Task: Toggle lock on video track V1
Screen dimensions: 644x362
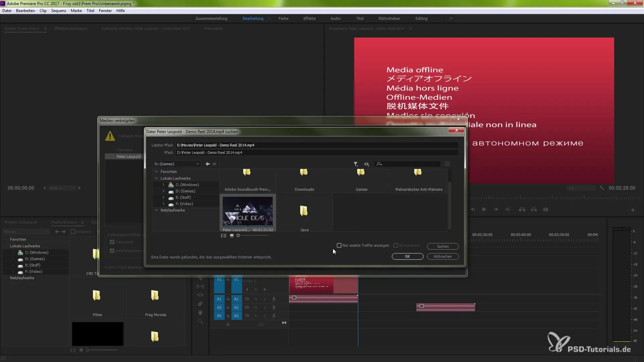Action: click(228, 279)
